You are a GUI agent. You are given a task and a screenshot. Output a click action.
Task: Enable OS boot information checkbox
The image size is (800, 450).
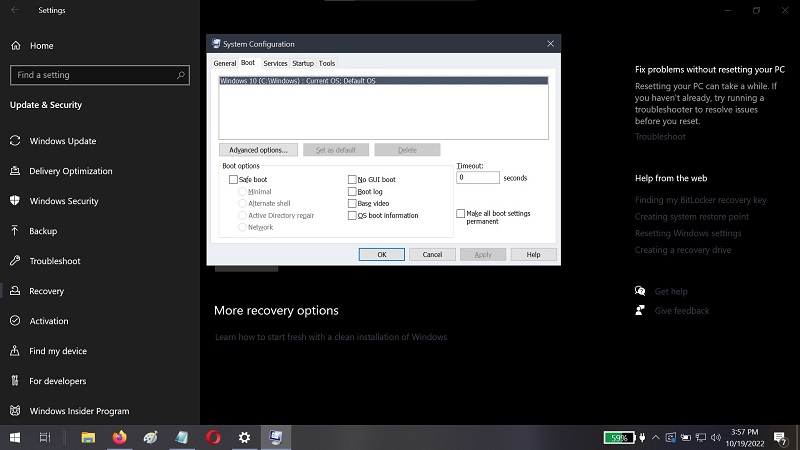pos(352,216)
